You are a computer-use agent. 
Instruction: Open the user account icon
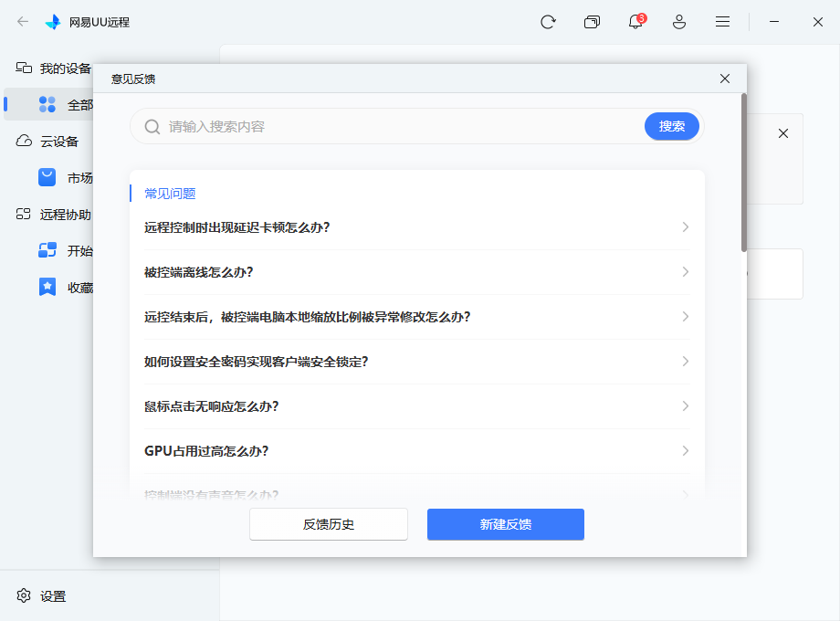(679, 22)
